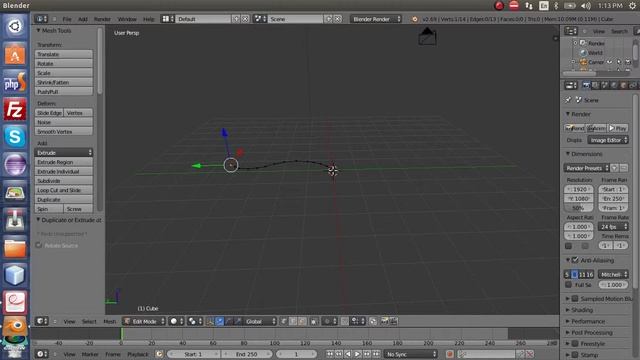Jump to the last frame
Image resolution: width=640 pixels, height=360 pixels.
[376, 354]
